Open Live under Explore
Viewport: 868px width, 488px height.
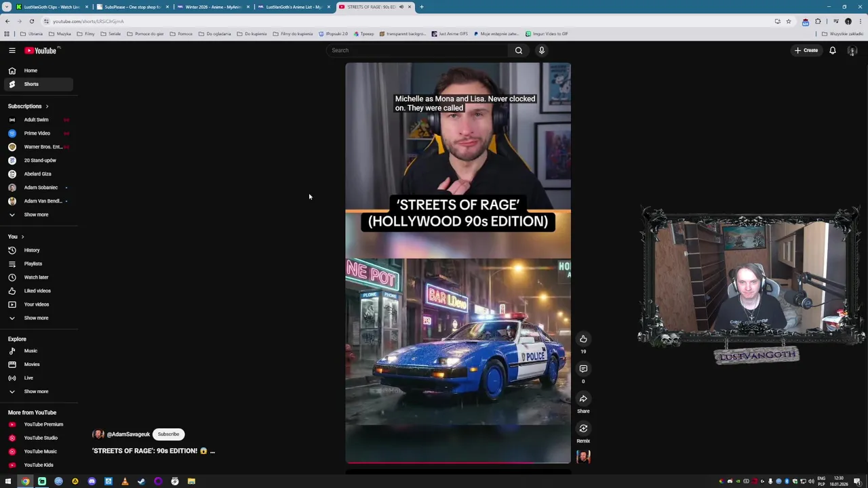[37, 378]
